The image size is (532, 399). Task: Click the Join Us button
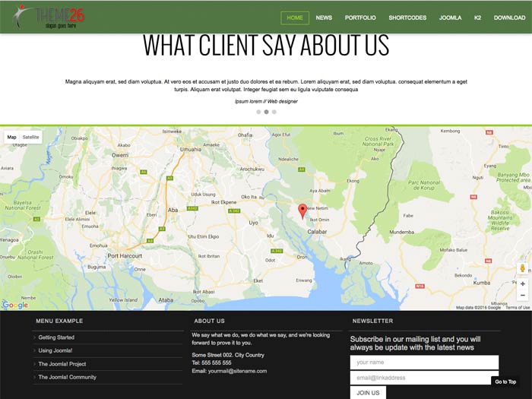pyautogui.click(x=368, y=393)
